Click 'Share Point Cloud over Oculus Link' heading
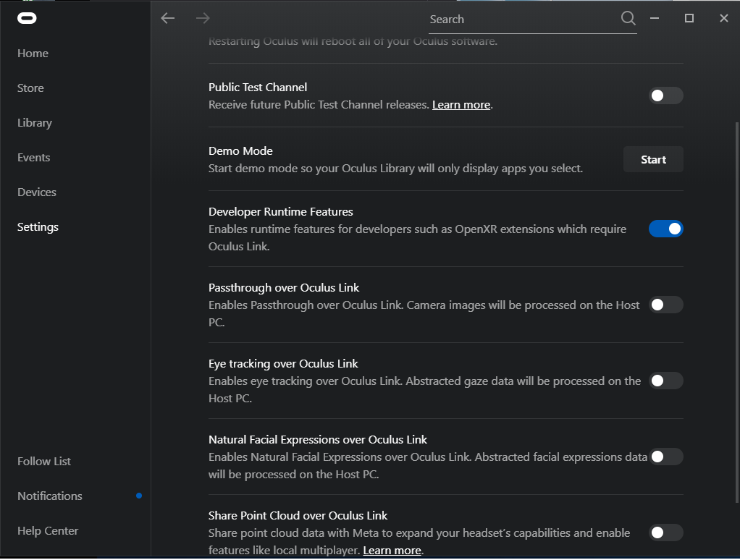The height and width of the screenshot is (560, 740). click(298, 516)
